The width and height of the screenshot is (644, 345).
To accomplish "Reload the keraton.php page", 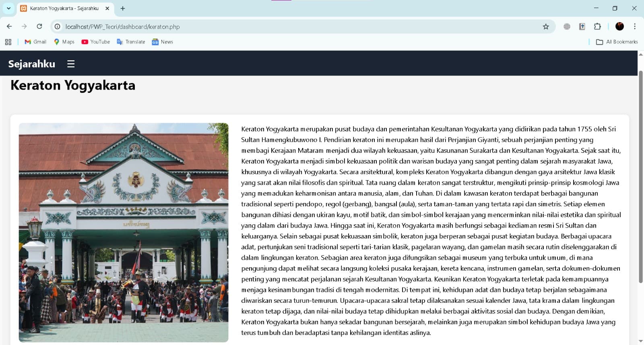I will click(39, 27).
